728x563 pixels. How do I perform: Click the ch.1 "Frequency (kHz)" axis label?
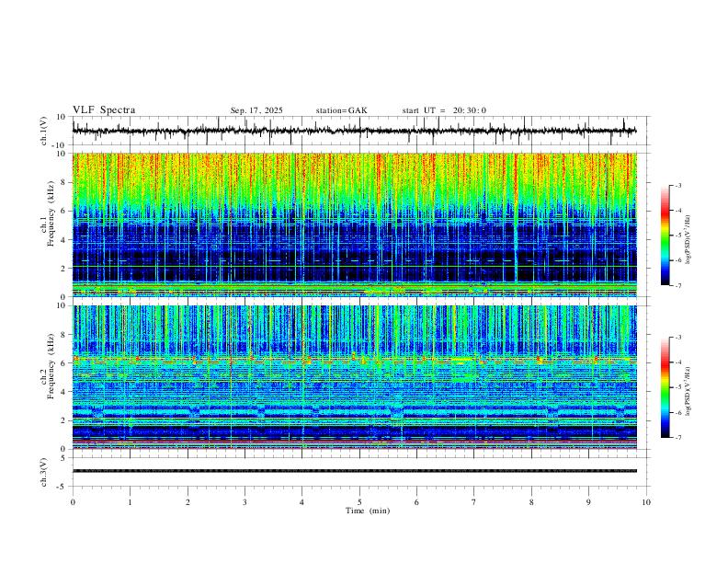(x=51, y=213)
